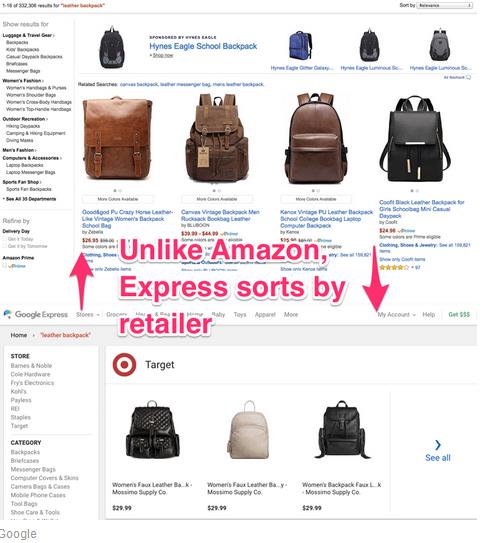Open the black quilted faux leather backpack image
This screenshot has height=543, width=487.
(x=151, y=430)
